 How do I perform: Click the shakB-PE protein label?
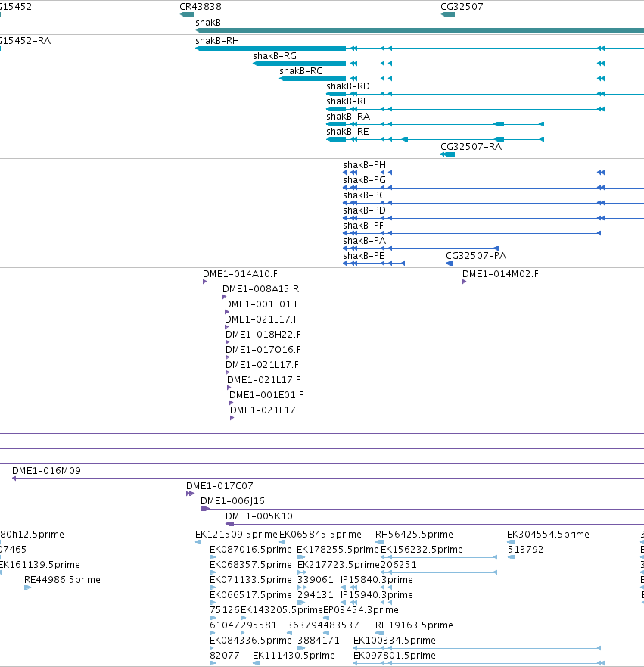(x=363, y=256)
